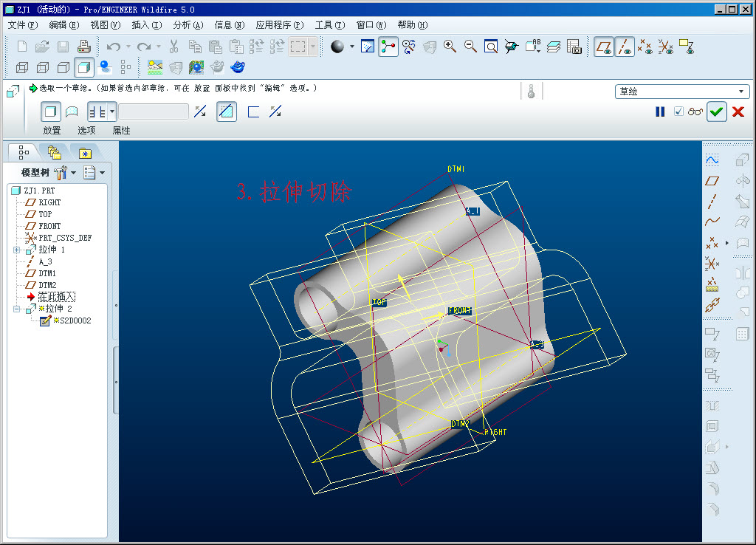
Task: Click the datum curve tool in right toolbar
Action: (x=712, y=222)
